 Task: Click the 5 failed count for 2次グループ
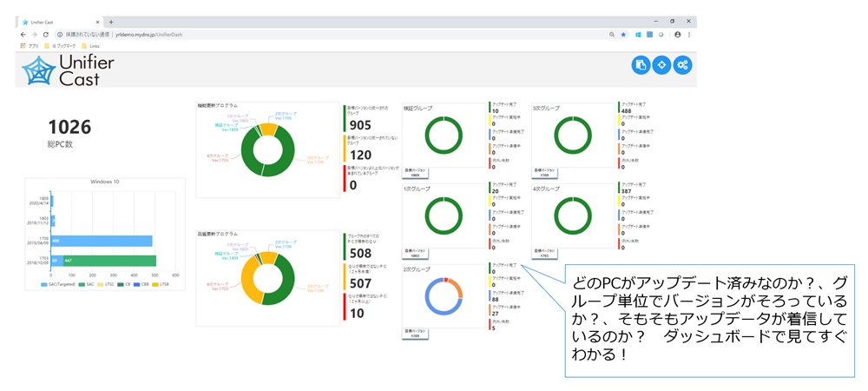click(494, 328)
